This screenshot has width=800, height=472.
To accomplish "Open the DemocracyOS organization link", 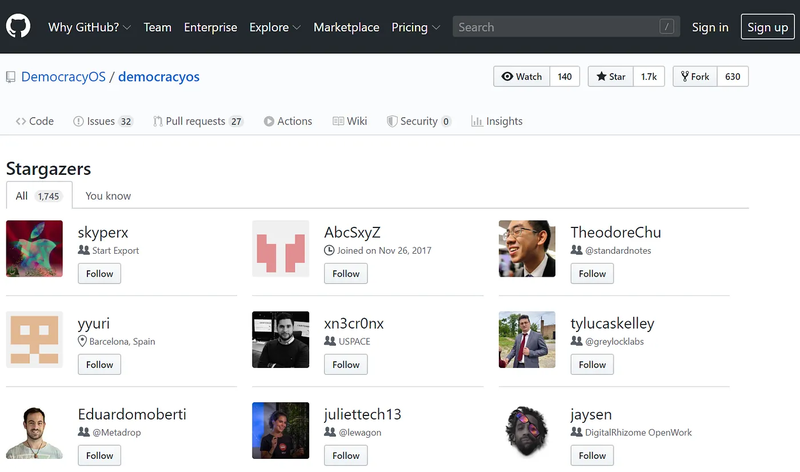I will tap(63, 77).
